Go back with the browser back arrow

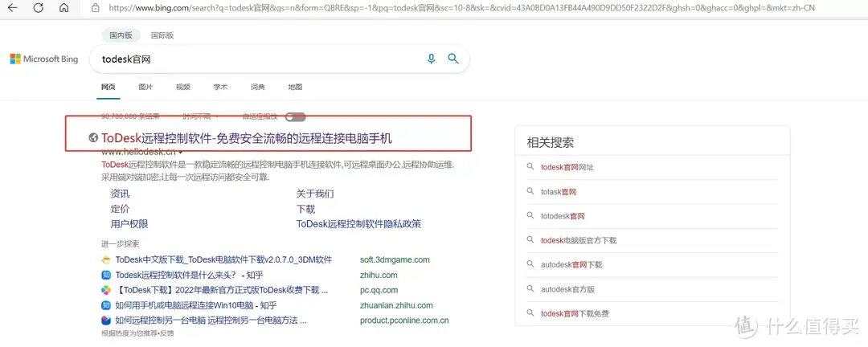(x=12, y=8)
